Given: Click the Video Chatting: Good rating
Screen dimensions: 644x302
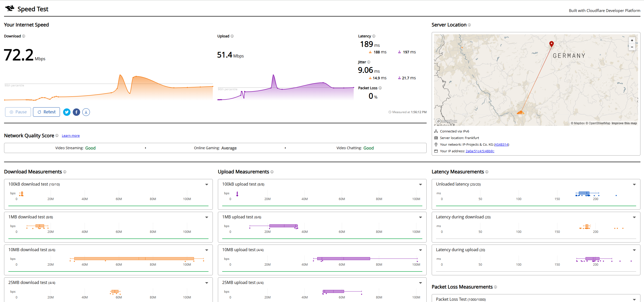Looking at the screenshot, I should click(355, 148).
